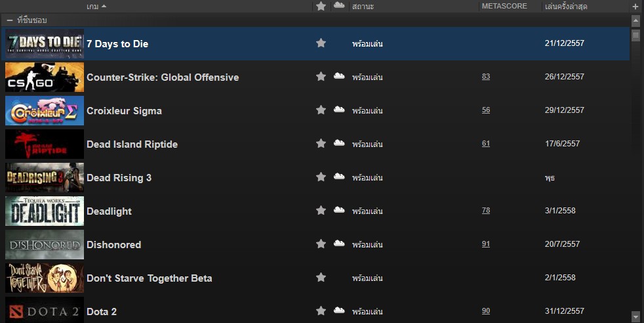The image size is (644, 323).
Task: Click the scrollbar down arrow
Action: click(x=635, y=316)
